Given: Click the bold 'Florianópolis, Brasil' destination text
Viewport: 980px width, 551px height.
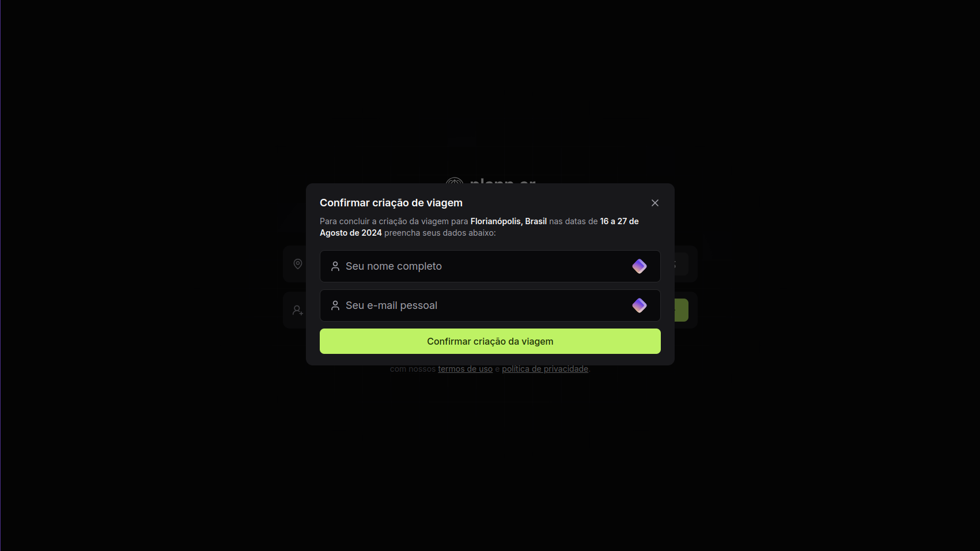Looking at the screenshot, I should 509,221.
